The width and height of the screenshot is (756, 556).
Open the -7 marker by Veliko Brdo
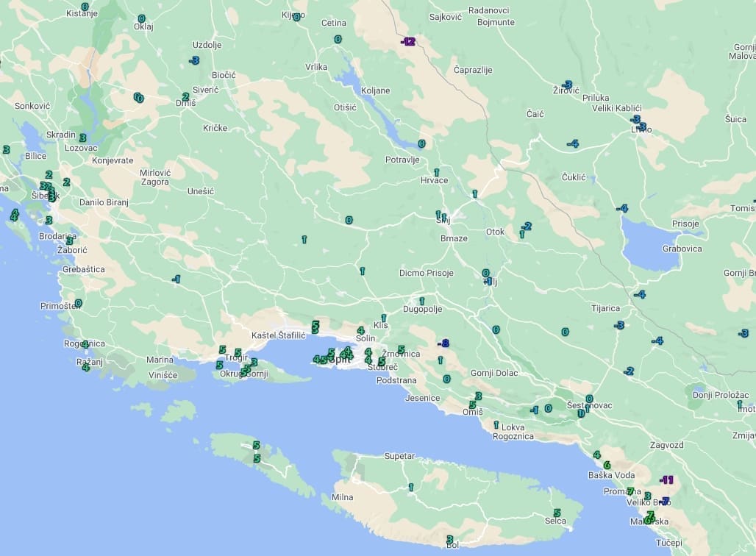[x=665, y=502]
